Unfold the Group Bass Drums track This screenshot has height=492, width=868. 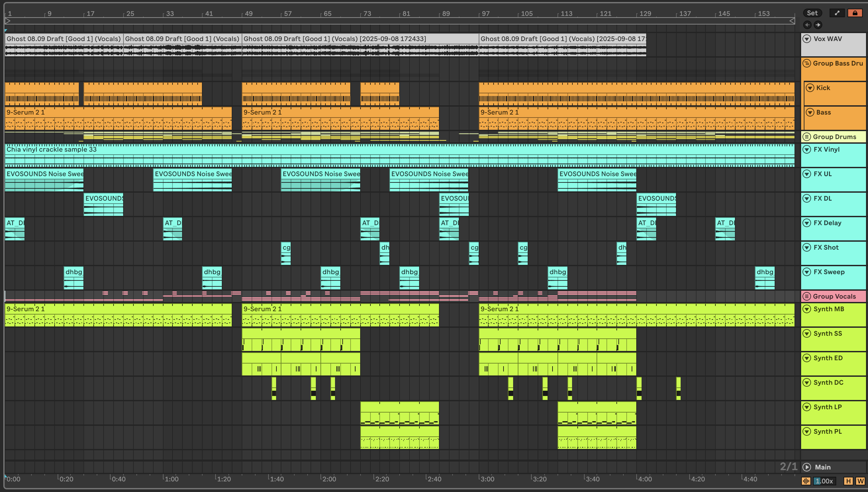pyautogui.click(x=807, y=63)
